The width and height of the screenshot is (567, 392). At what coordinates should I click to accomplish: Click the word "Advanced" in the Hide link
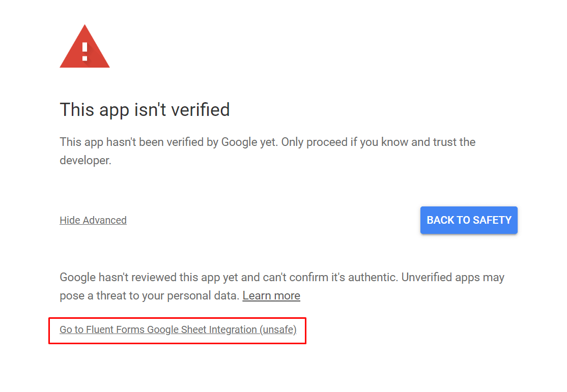(x=104, y=220)
